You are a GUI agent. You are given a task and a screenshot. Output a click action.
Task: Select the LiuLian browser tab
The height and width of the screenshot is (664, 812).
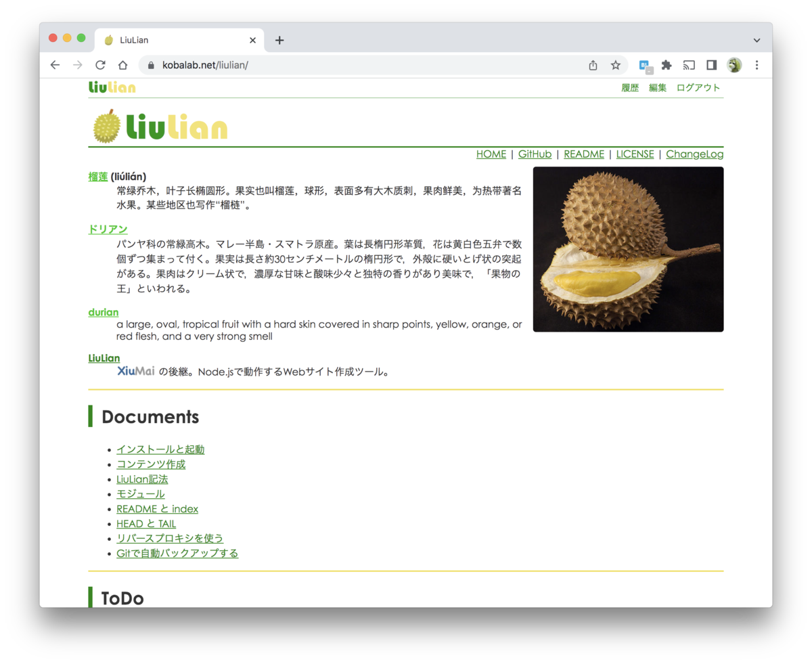[x=179, y=40]
